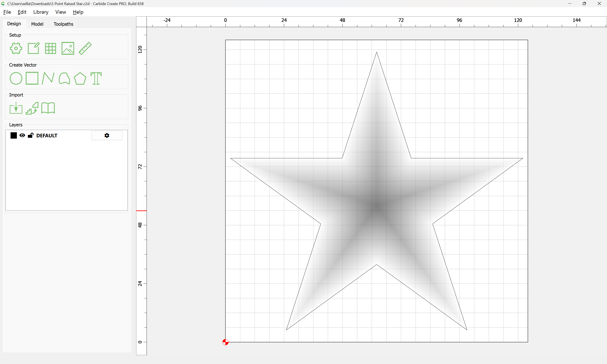Screen dimensions: 607x364
Task: Select the Curve vector tool
Action: 64,79
